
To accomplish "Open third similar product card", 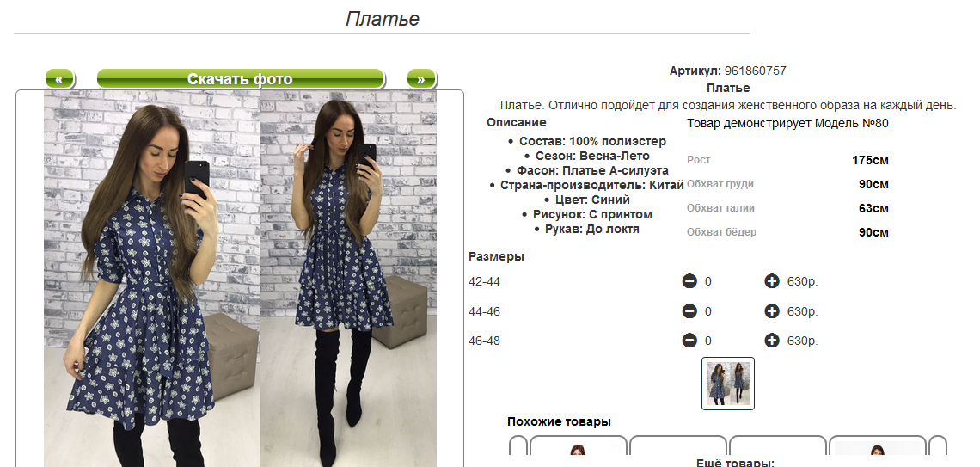I will click(x=778, y=445).
